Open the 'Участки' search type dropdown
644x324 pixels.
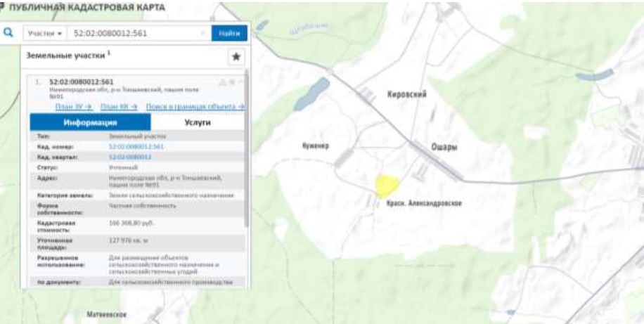tap(44, 34)
